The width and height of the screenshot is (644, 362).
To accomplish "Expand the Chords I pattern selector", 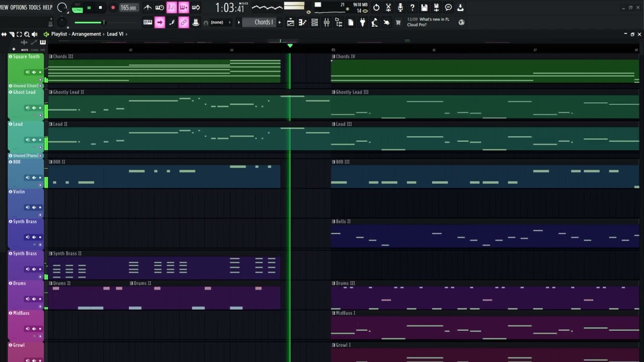I will (x=238, y=22).
